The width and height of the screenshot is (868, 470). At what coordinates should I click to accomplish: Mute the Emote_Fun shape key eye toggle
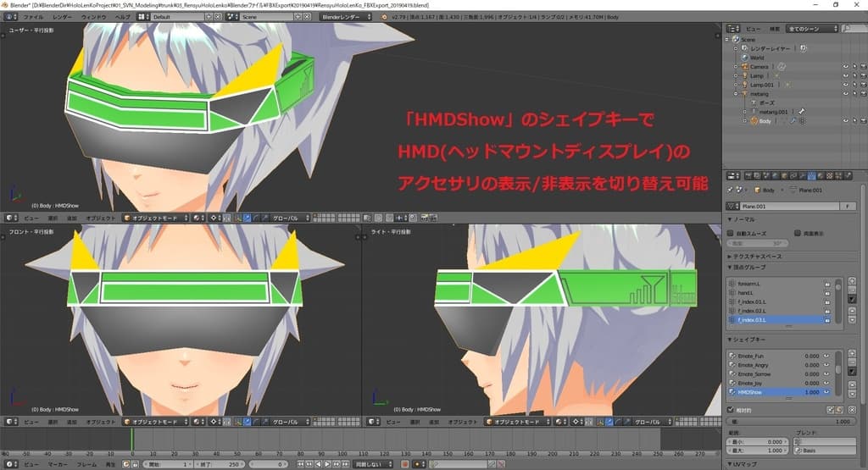[826, 357]
